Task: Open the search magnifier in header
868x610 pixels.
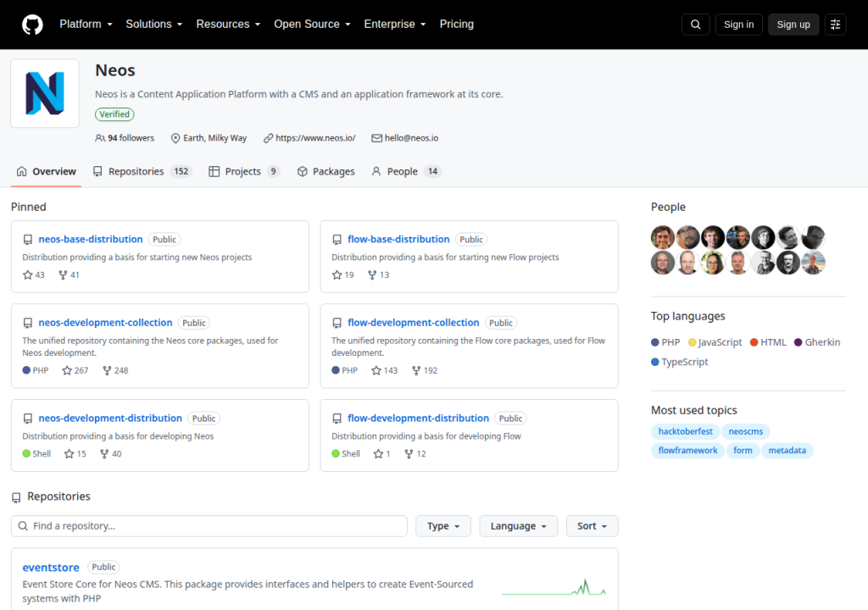Action: tap(695, 25)
